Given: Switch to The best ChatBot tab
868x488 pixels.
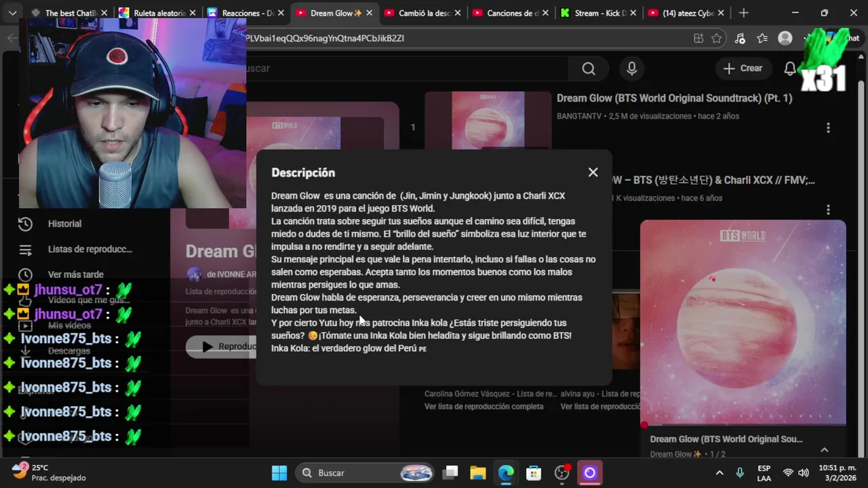Looking at the screenshot, I should click(71, 13).
